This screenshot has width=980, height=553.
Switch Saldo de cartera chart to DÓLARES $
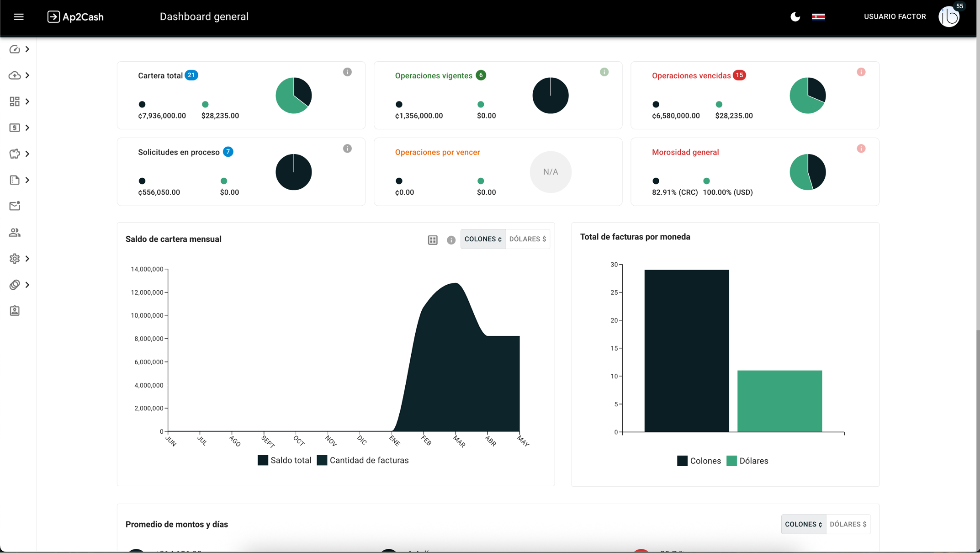pyautogui.click(x=527, y=239)
